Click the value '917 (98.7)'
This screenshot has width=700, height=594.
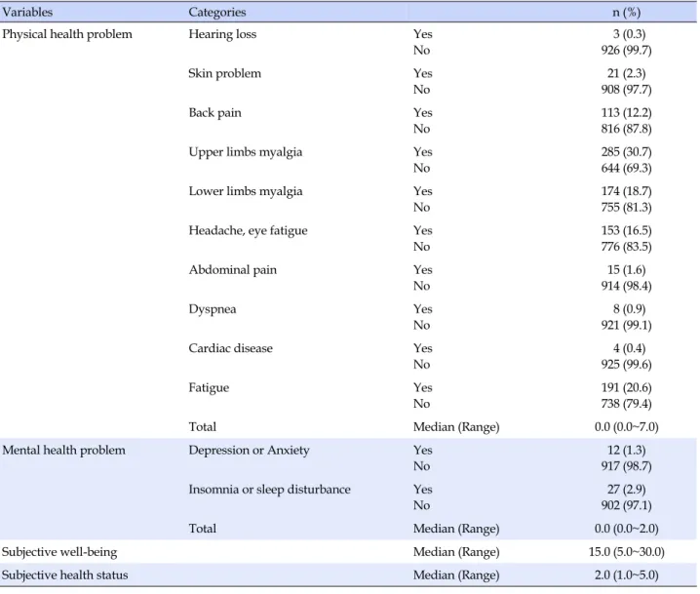(626, 466)
